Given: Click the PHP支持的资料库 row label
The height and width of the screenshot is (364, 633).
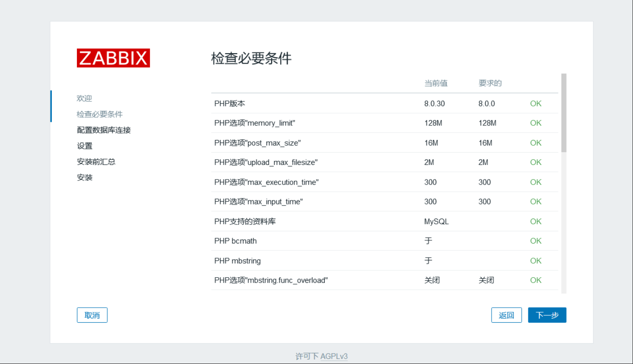Looking at the screenshot, I should [x=245, y=221].
